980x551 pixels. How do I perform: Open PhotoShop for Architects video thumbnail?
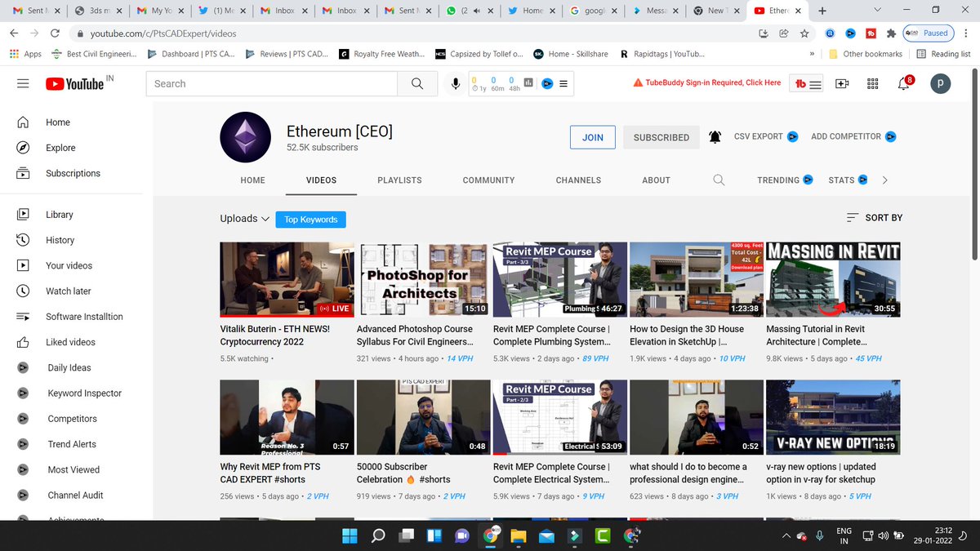point(423,279)
